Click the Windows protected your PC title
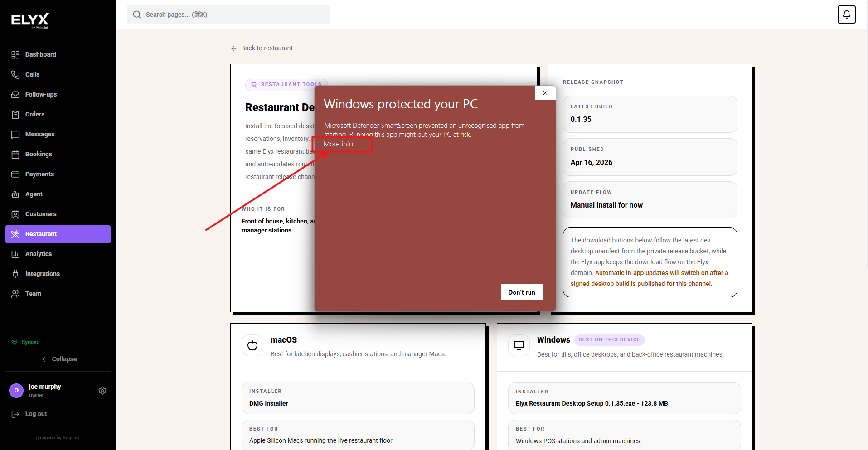Viewport: 868px width, 450px height. click(401, 104)
